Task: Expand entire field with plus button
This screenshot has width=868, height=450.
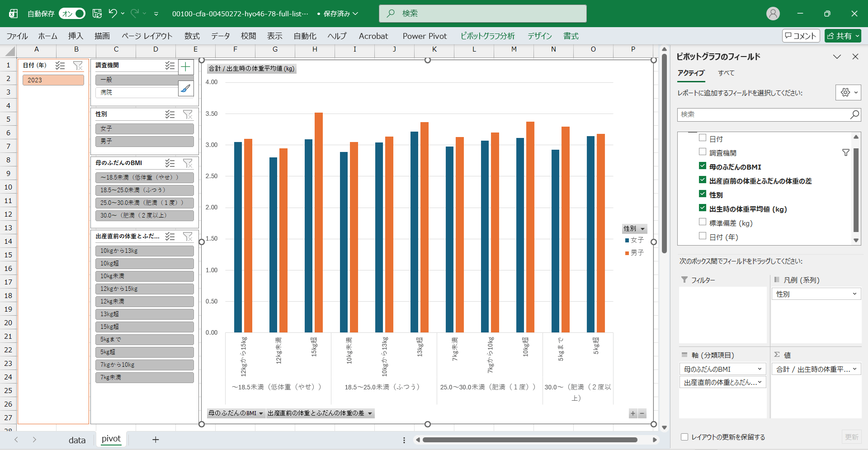Action: [633, 413]
